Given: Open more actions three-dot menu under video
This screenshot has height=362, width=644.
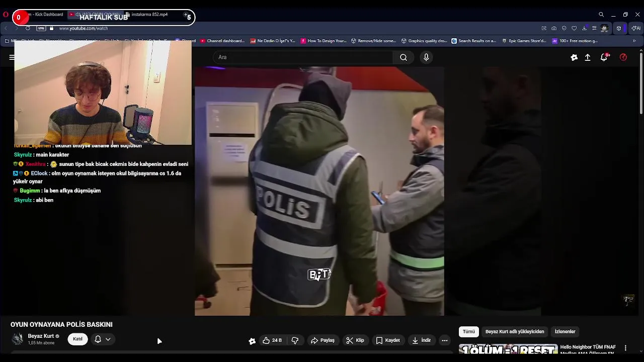Looking at the screenshot, I should (x=445, y=340).
